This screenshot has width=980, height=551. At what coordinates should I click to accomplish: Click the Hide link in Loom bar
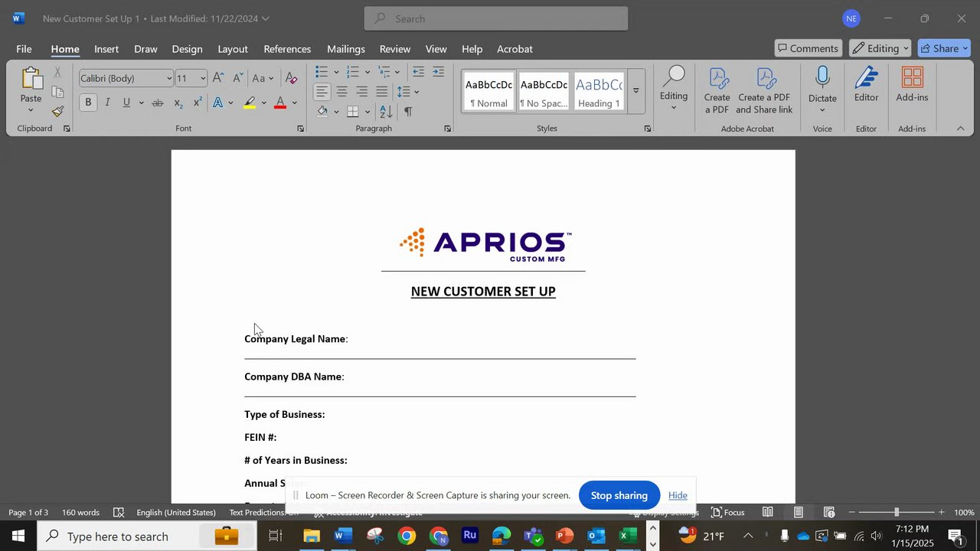tap(678, 496)
